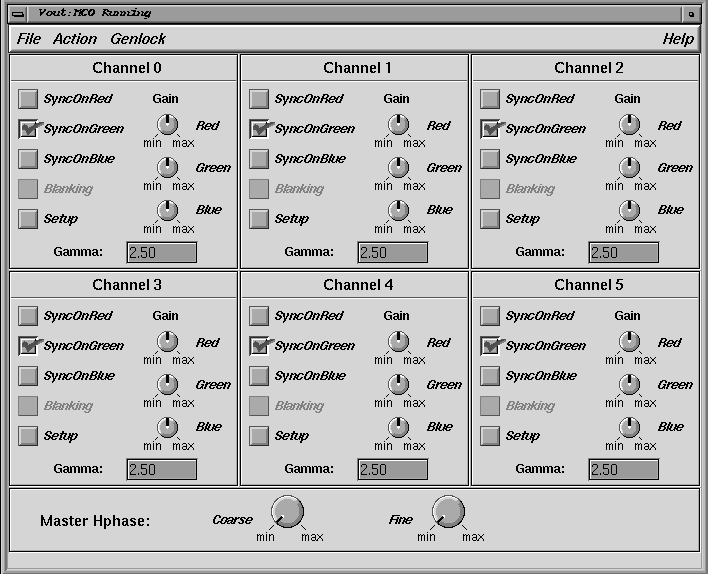Click the Red gain knob in Channel 3
708x574 pixels.
[168, 342]
